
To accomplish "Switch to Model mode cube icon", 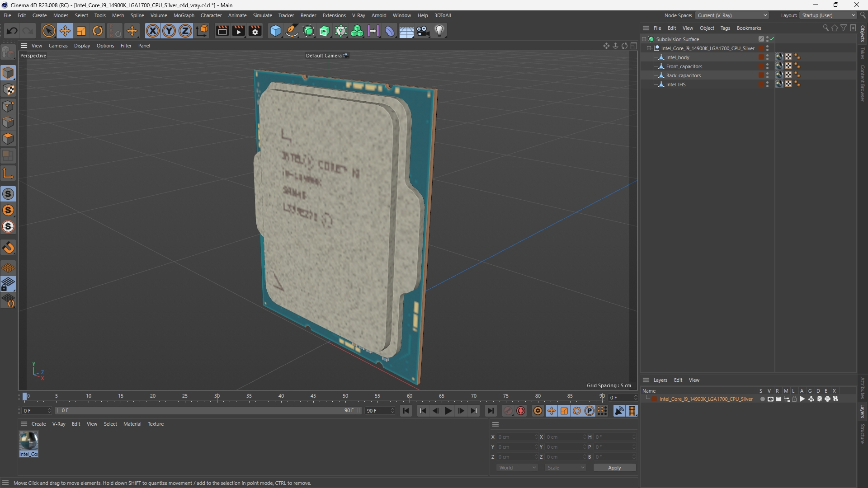I will tap(8, 73).
